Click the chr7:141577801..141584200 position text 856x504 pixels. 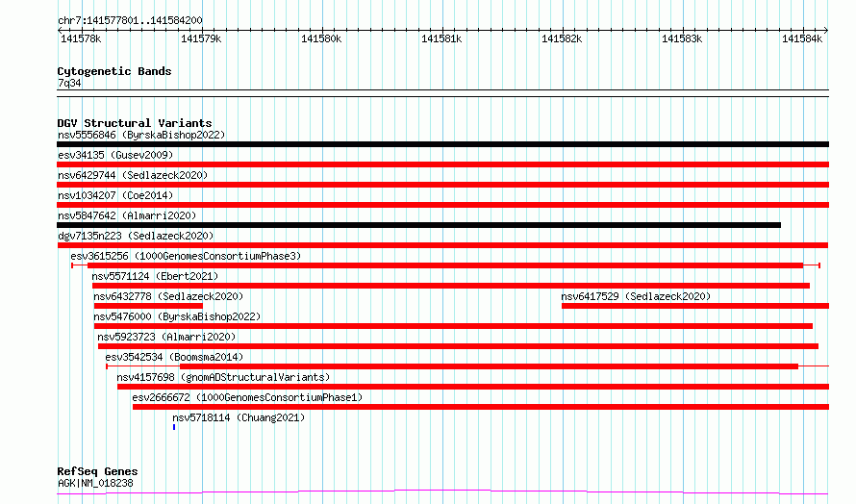coord(130,20)
